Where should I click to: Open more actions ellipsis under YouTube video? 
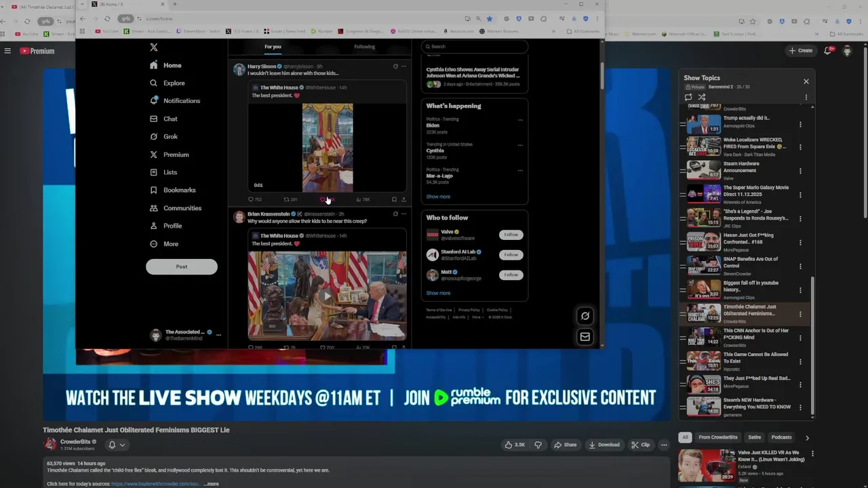pyautogui.click(x=664, y=445)
